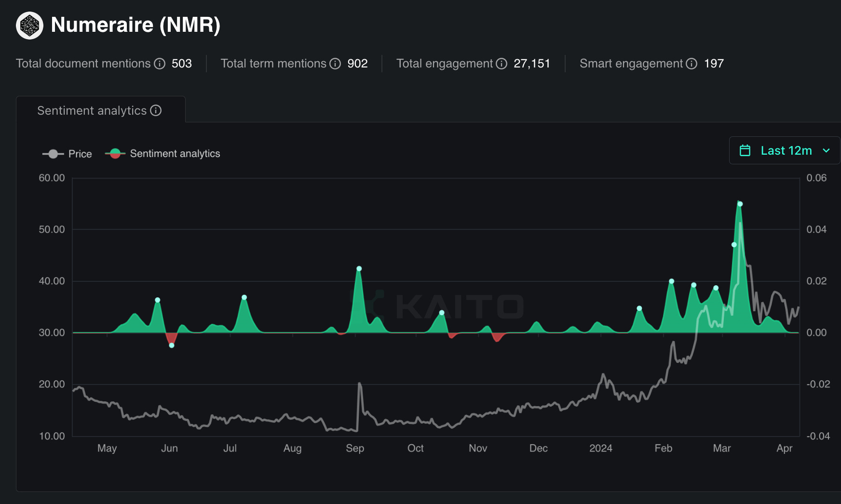Screen dimensions: 841x504
Task: Select the Sentiment analytics tab
Action: point(101,110)
